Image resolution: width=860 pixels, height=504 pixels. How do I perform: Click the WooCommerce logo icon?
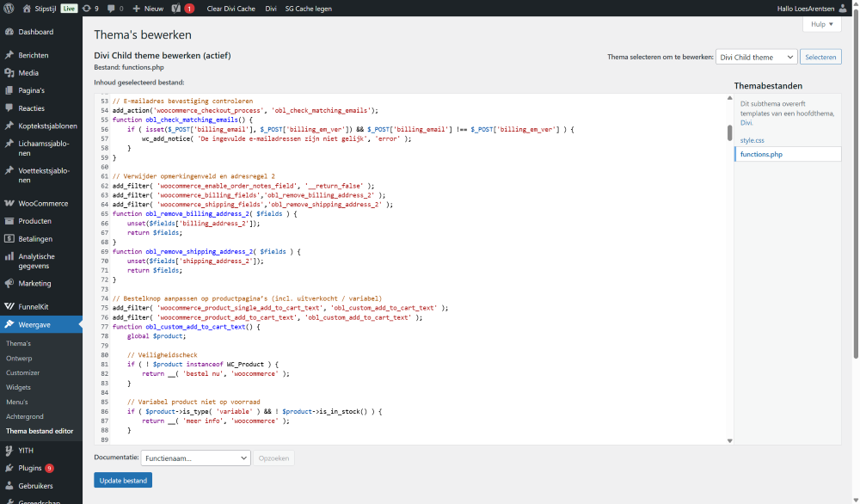click(9, 203)
